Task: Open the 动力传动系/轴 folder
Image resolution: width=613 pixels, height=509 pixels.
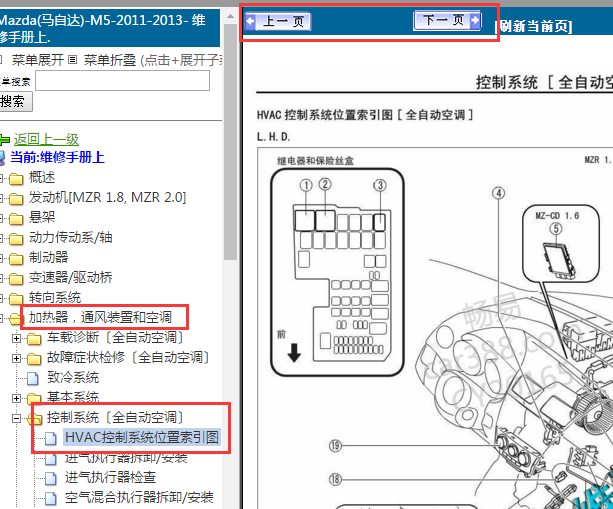Action: click(x=71, y=237)
